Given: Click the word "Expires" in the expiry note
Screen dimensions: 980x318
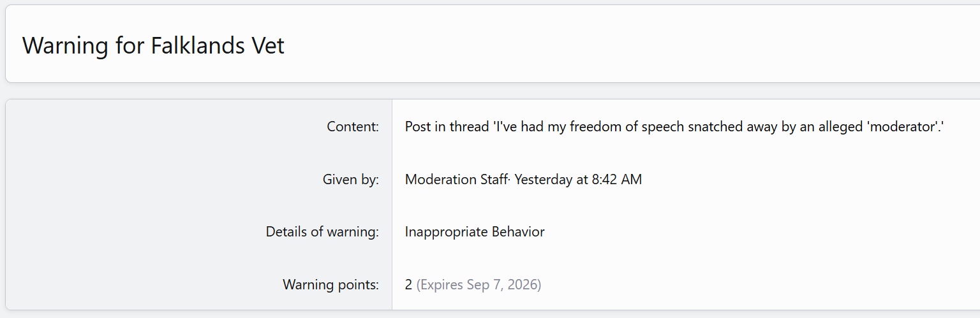Looking at the screenshot, I should [x=442, y=285].
